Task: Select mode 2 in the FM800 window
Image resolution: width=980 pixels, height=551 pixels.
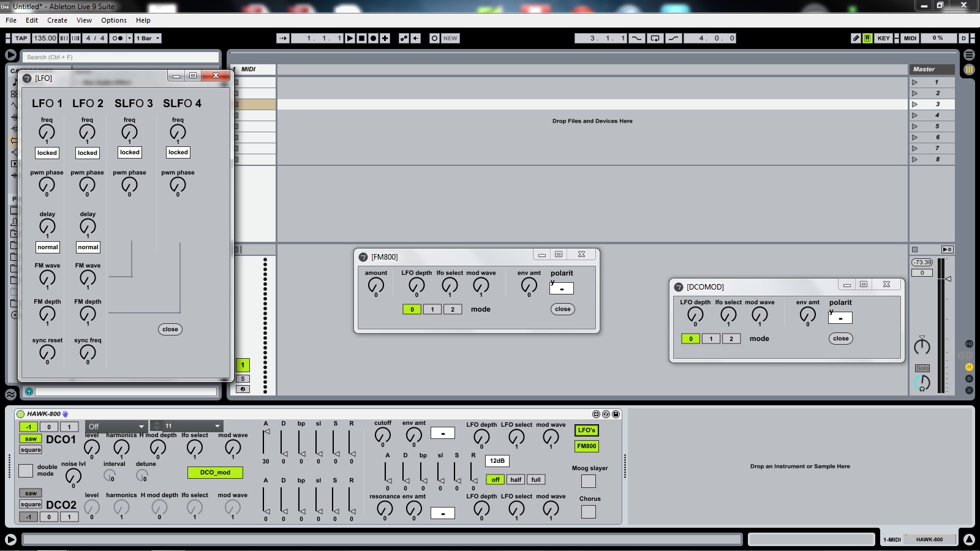Action: pyautogui.click(x=453, y=309)
